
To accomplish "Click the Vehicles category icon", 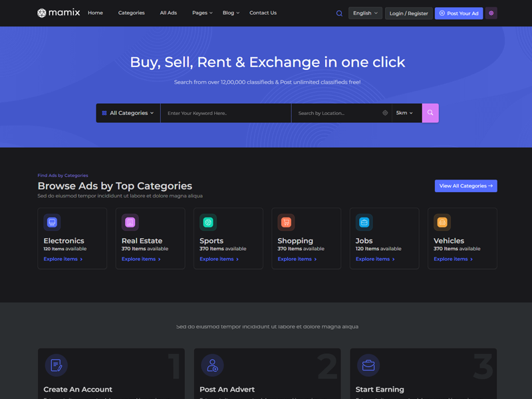I will click(x=442, y=222).
